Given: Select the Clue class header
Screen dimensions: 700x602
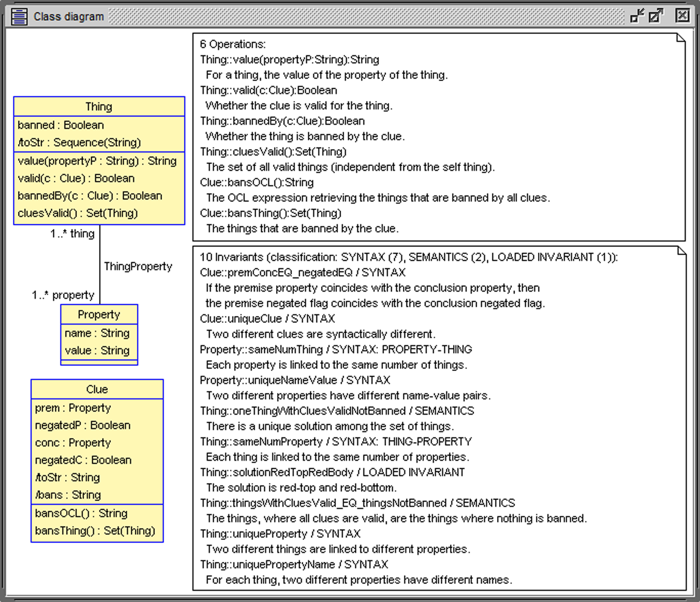Looking at the screenshot, I should click(97, 389).
